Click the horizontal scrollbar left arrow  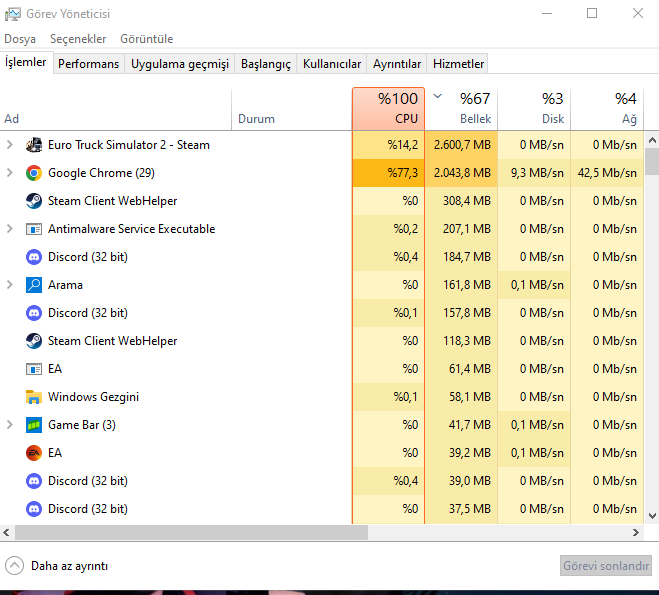6,532
